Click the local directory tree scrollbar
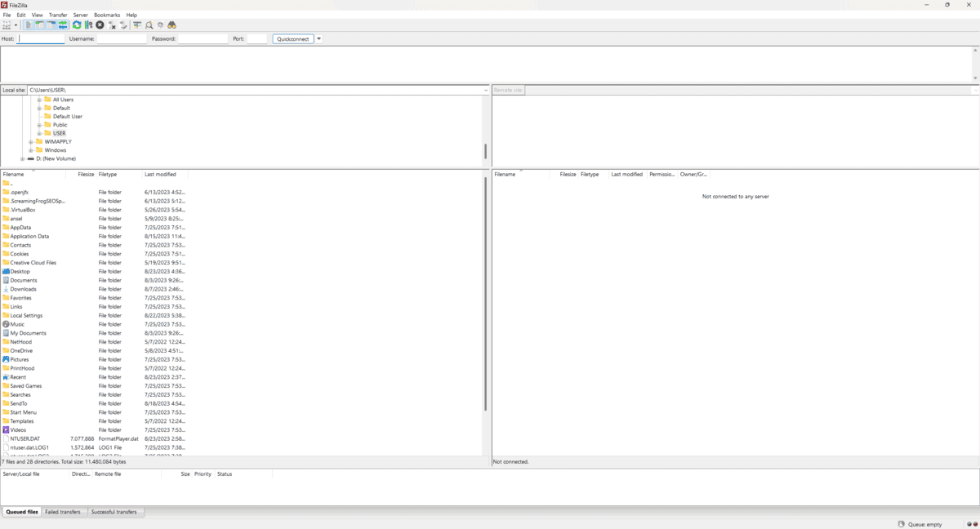Image resolution: width=980 pixels, height=529 pixels. (x=486, y=151)
